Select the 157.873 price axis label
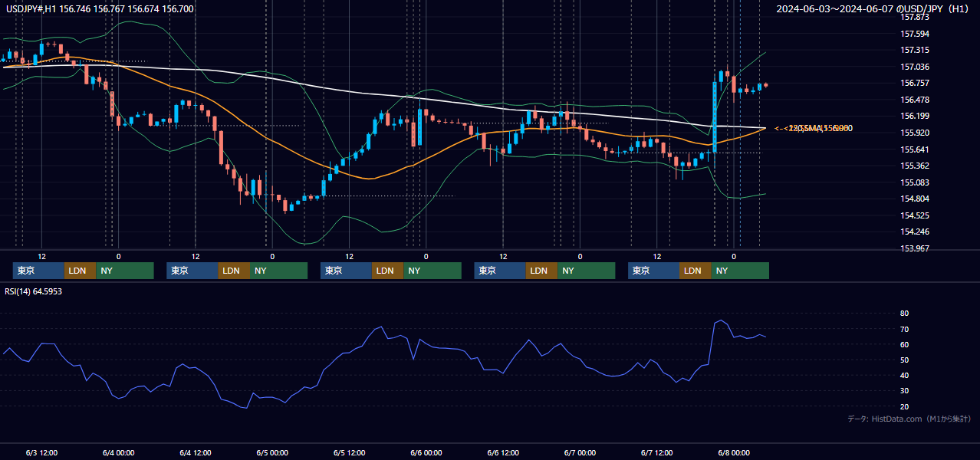 tap(915, 17)
